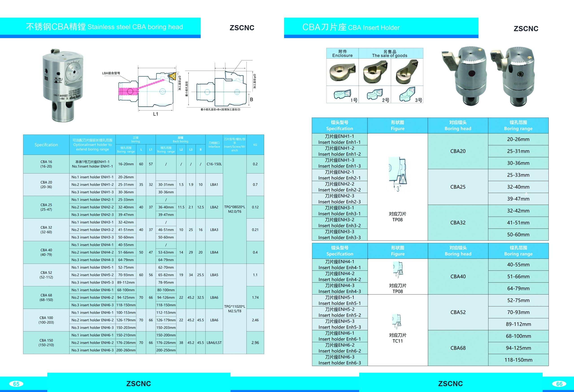The image size is (574, 392).
Task: Click the 不锈钢CBA精镗 Stainless steel CBA boring head title
Action: coord(104,27)
